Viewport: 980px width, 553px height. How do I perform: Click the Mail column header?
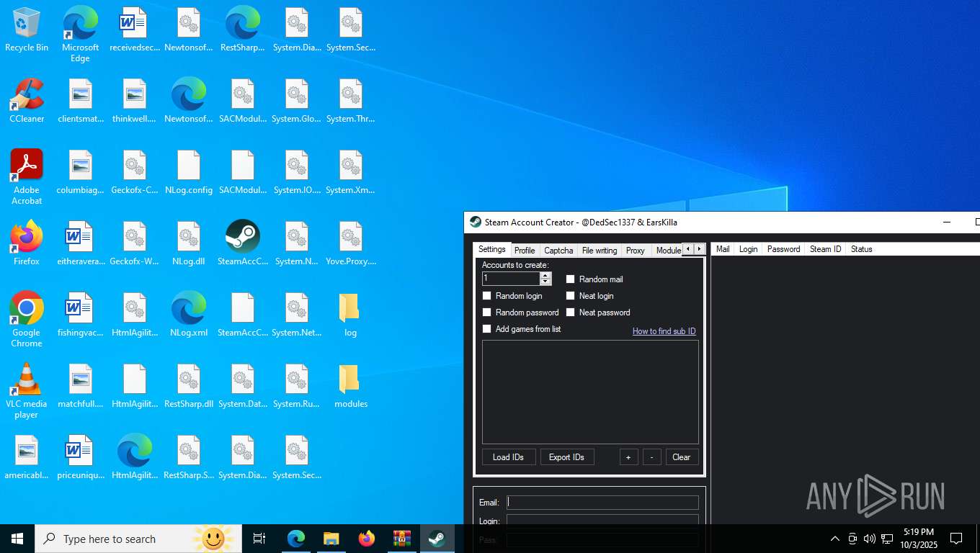[x=723, y=249]
